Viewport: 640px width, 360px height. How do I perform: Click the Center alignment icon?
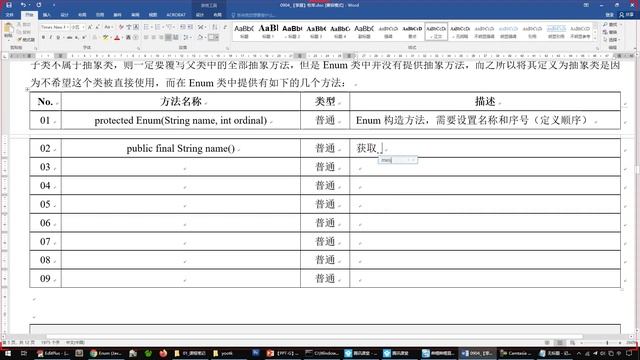point(153,38)
